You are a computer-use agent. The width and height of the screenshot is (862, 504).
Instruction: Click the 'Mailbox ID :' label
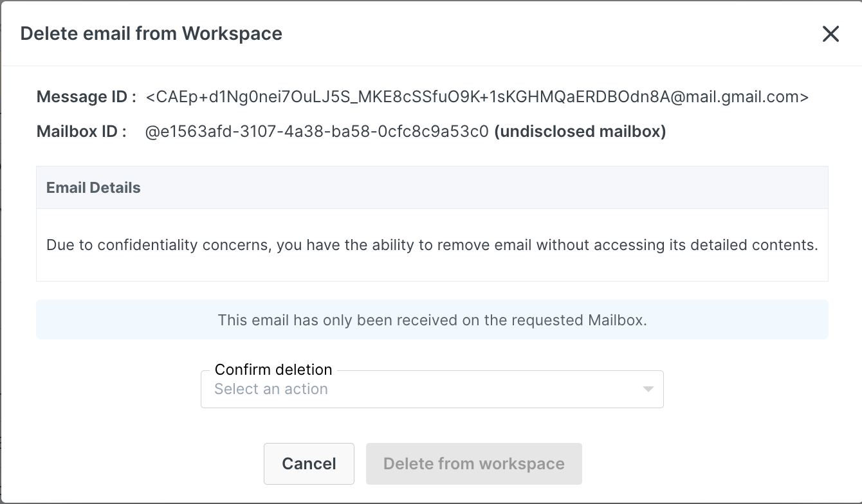pyautogui.click(x=82, y=132)
